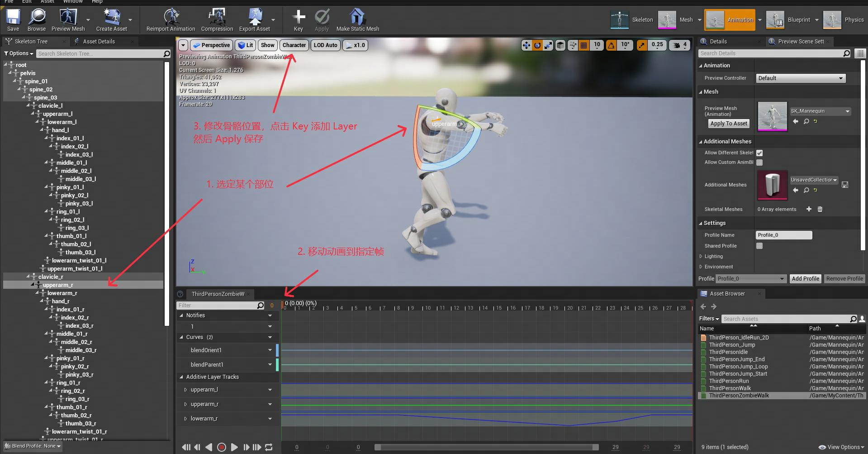
Task: Expand lowerarm_r additive layer track
Action: tap(185, 419)
